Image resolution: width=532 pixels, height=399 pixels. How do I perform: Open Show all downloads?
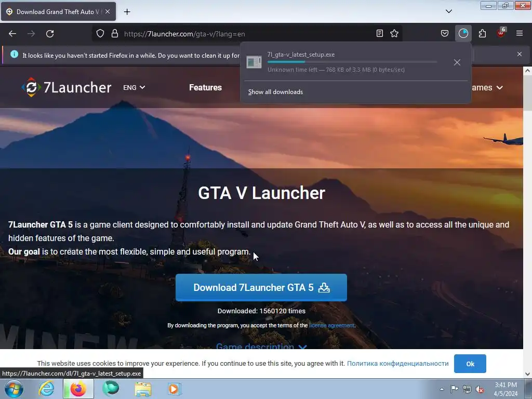pos(275,92)
